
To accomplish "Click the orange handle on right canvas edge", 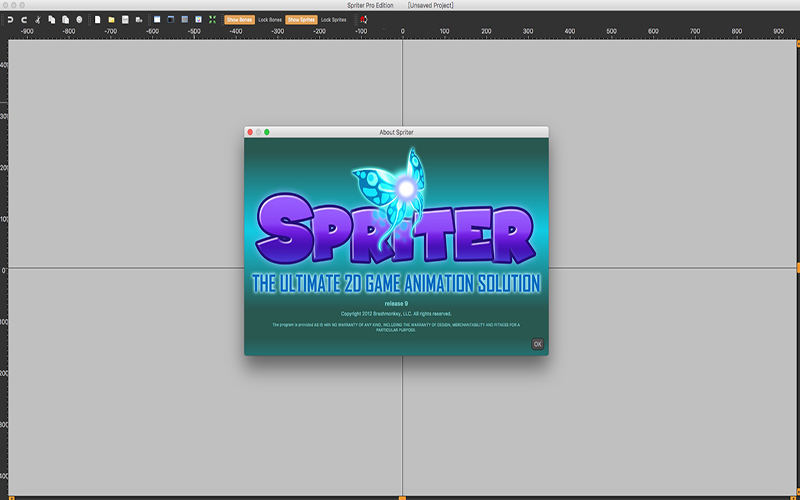I will tap(798, 268).
